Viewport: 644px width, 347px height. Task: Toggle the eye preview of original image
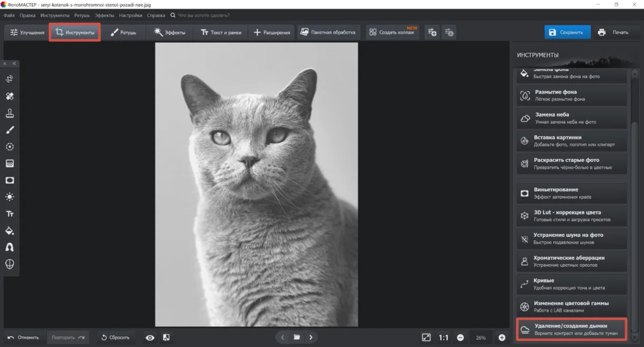(x=150, y=337)
